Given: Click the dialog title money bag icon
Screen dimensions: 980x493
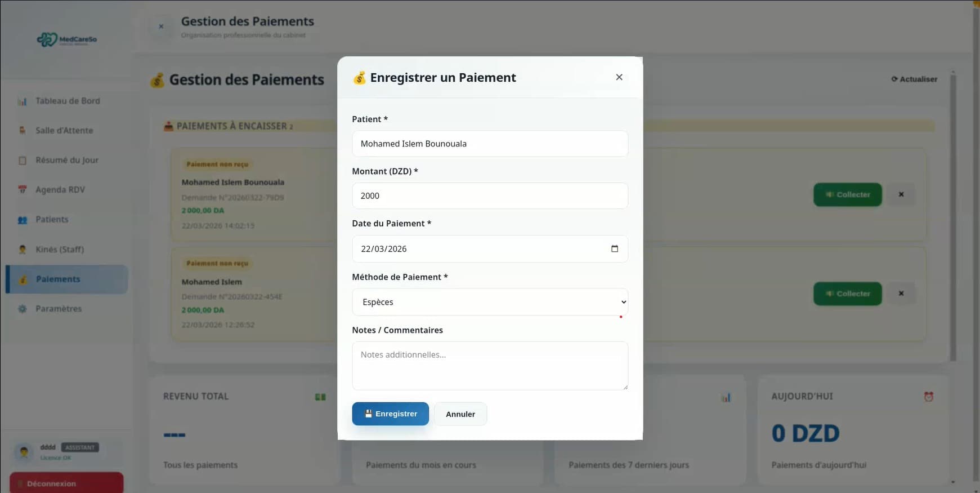Looking at the screenshot, I should [359, 78].
